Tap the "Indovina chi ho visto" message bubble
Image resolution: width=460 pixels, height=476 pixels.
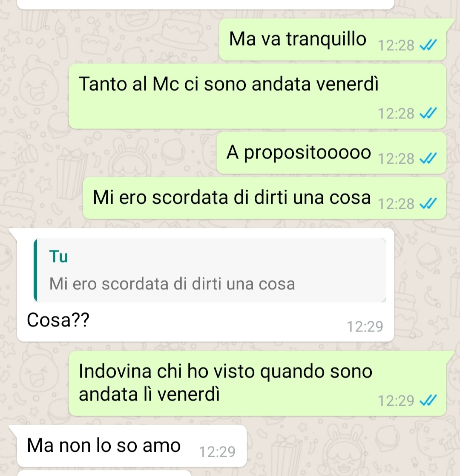[257, 384]
